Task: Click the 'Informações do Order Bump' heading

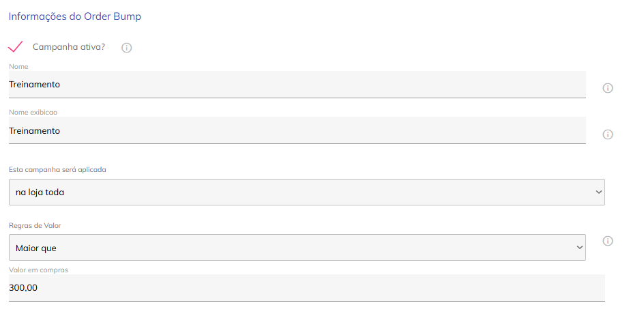Action: (75, 16)
